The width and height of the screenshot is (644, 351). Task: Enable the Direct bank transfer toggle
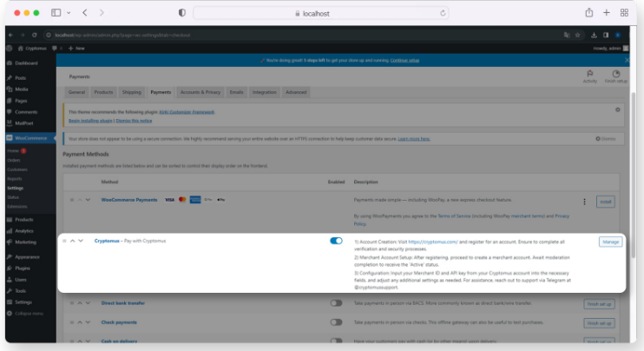click(336, 303)
